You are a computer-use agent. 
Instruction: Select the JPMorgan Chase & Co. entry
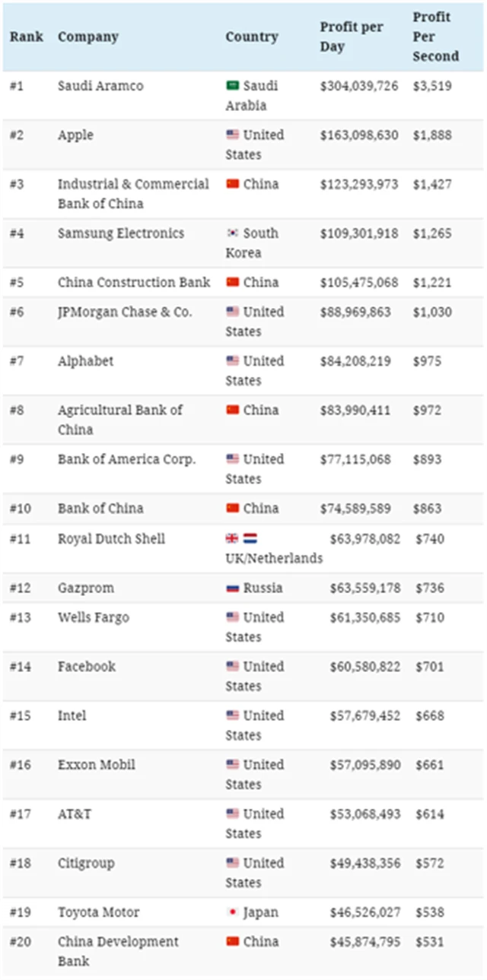125,312
